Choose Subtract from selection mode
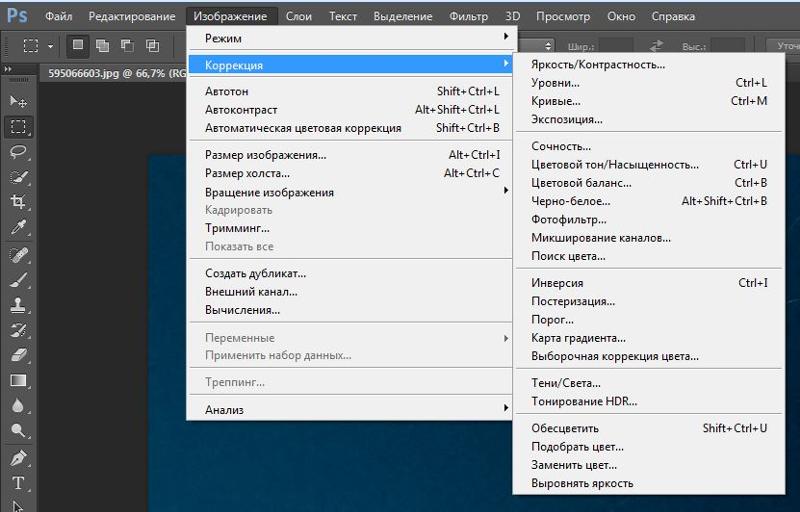This screenshot has width=800, height=512. point(128,46)
